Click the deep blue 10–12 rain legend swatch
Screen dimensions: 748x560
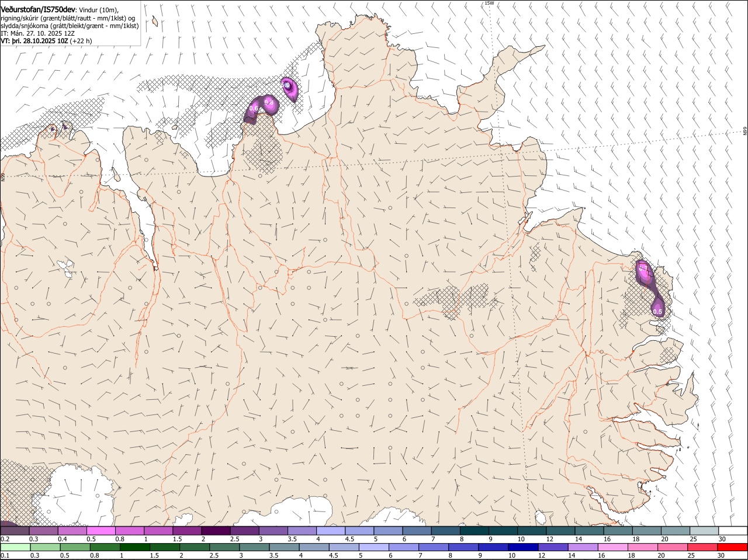pos(524,547)
